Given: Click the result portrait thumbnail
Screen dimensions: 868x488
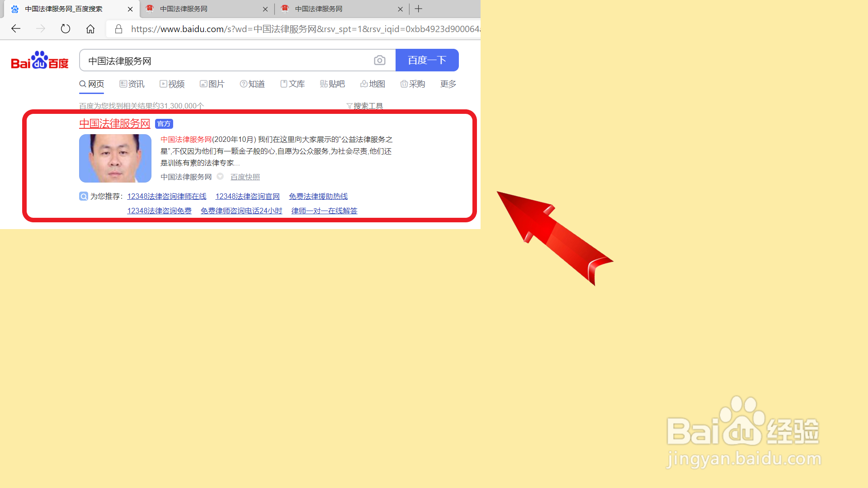Looking at the screenshot, I should [115, 158].
